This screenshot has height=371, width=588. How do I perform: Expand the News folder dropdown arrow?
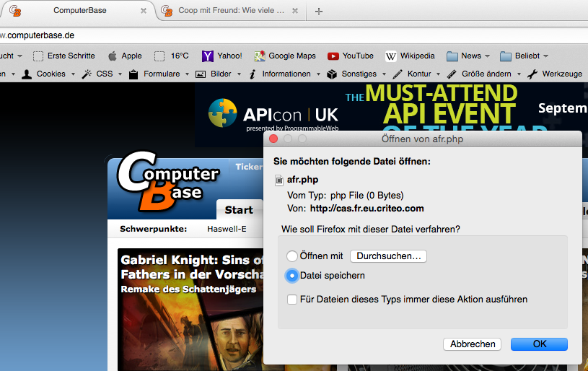pos(487,56)
